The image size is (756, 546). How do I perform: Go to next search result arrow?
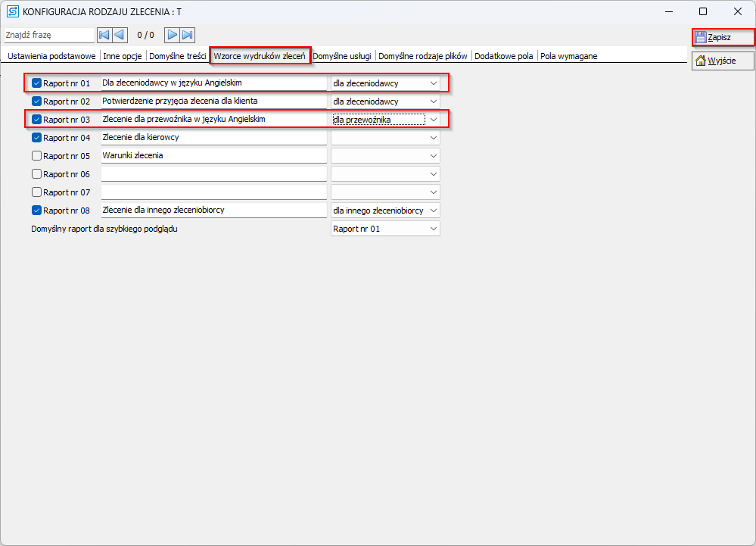[x=173, y=35]
